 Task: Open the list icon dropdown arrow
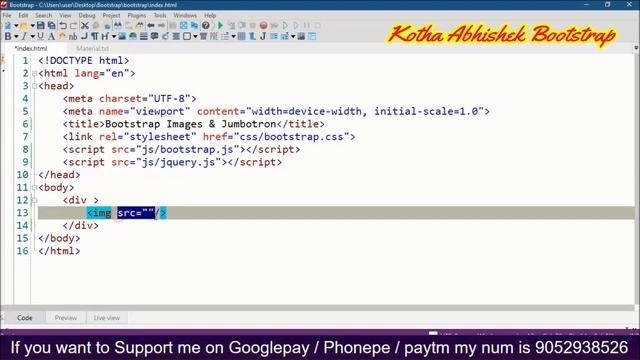[233, 37]
